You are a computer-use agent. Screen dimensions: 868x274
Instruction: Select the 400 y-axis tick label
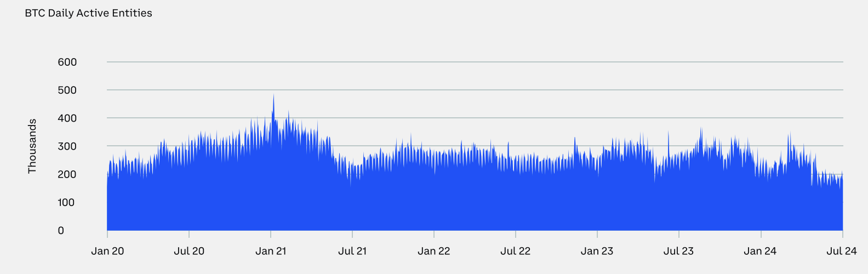[67, 118]
